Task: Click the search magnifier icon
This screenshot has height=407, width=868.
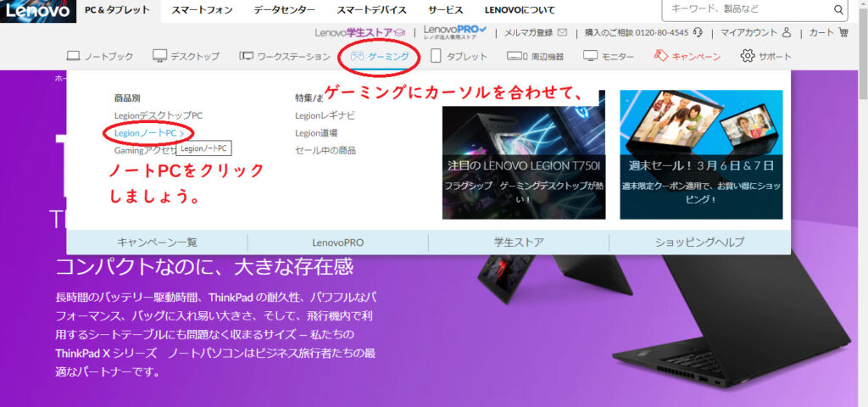Action: [x=838, y=9]
